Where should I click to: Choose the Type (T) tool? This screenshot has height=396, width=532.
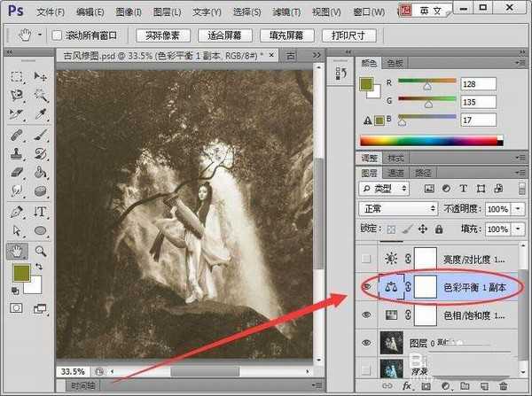coord(41,213)
